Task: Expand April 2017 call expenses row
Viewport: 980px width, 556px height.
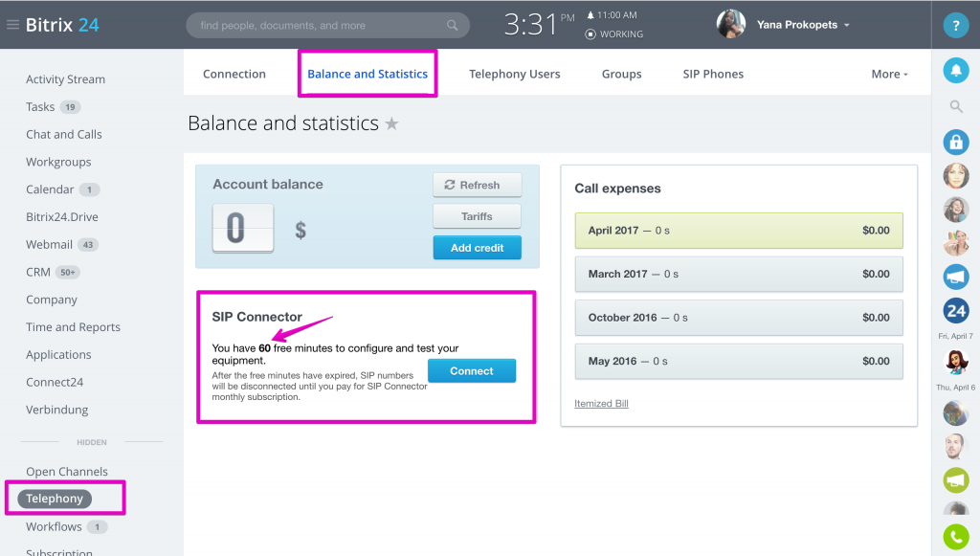Action: [739, 231]
